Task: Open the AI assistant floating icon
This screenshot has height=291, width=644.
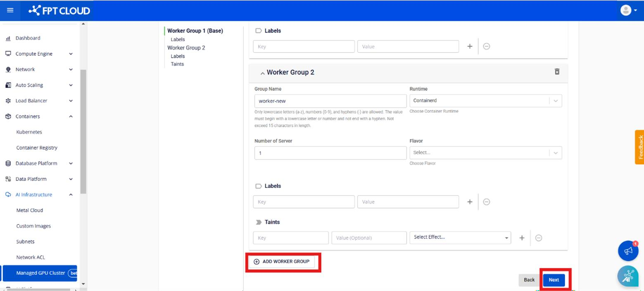Action: click(628, 275)
